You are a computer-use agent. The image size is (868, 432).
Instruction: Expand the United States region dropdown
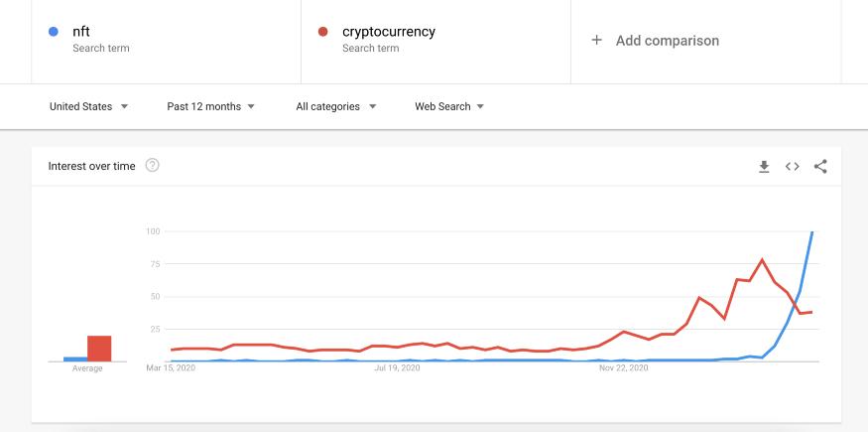tap(88, 107)
